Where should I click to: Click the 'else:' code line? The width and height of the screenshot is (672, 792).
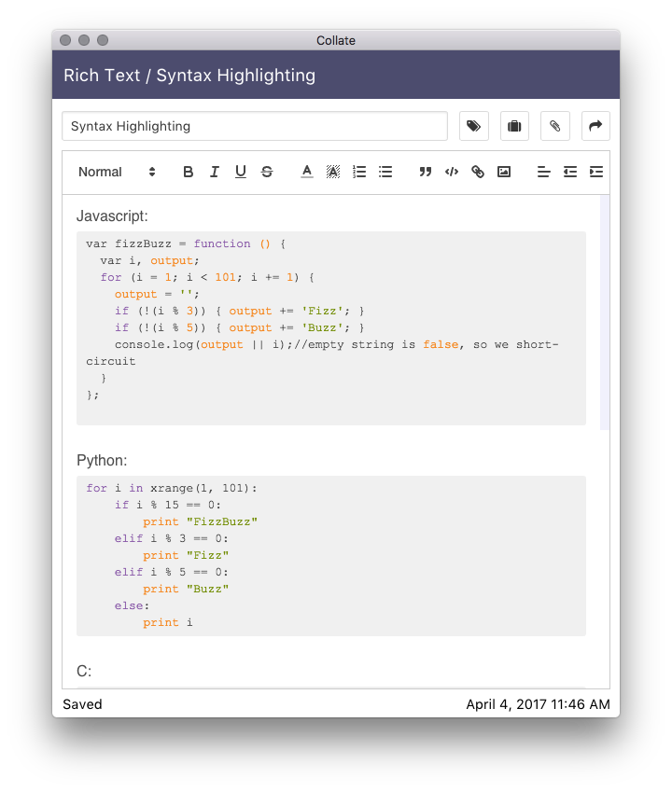click(x=132, y=605)
